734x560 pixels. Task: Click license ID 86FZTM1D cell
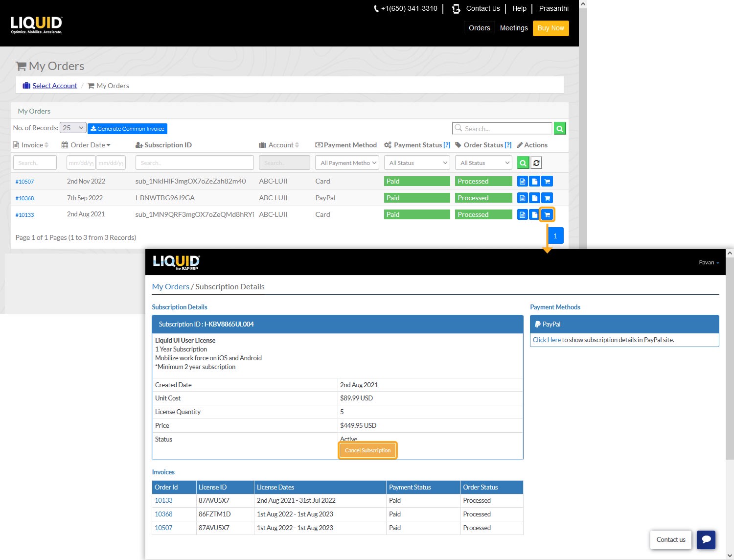point(214,514)
